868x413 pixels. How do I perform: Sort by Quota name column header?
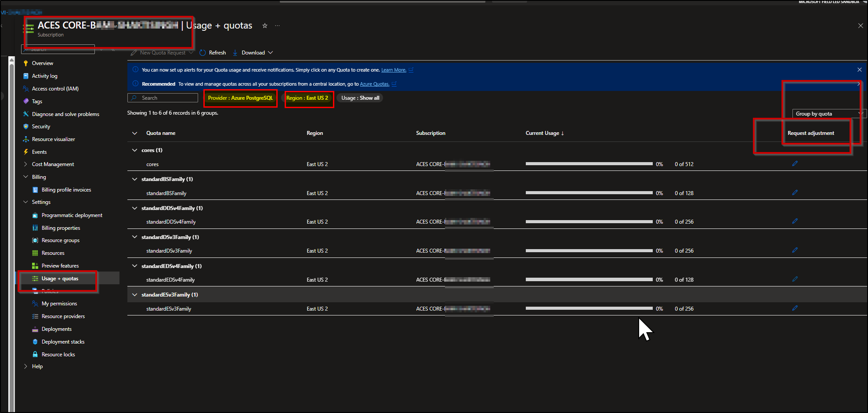point(161,133)
